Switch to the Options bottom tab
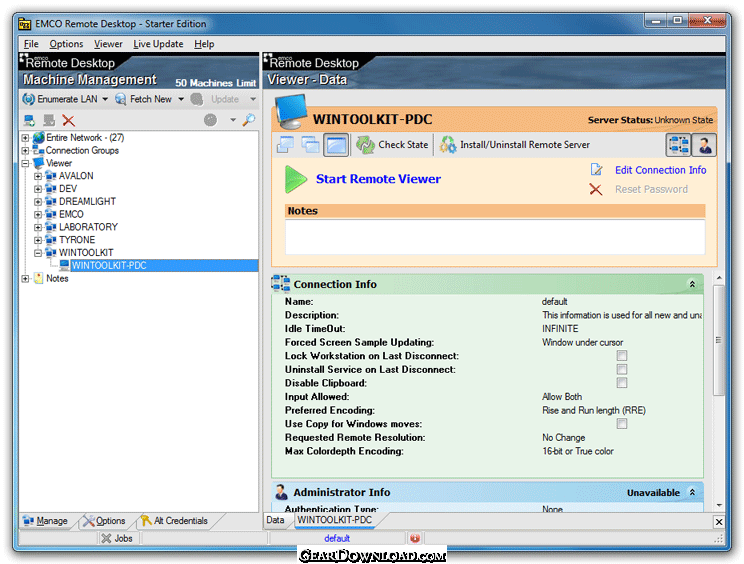The height and width of the screenshot is (564, 744). pos(104,521)
